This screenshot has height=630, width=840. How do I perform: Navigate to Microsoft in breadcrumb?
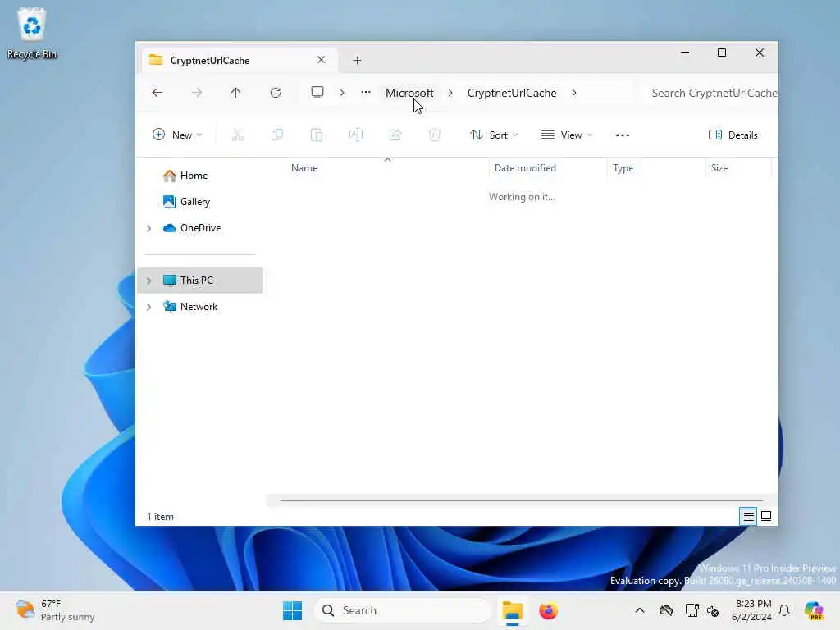tap(409, 93)
